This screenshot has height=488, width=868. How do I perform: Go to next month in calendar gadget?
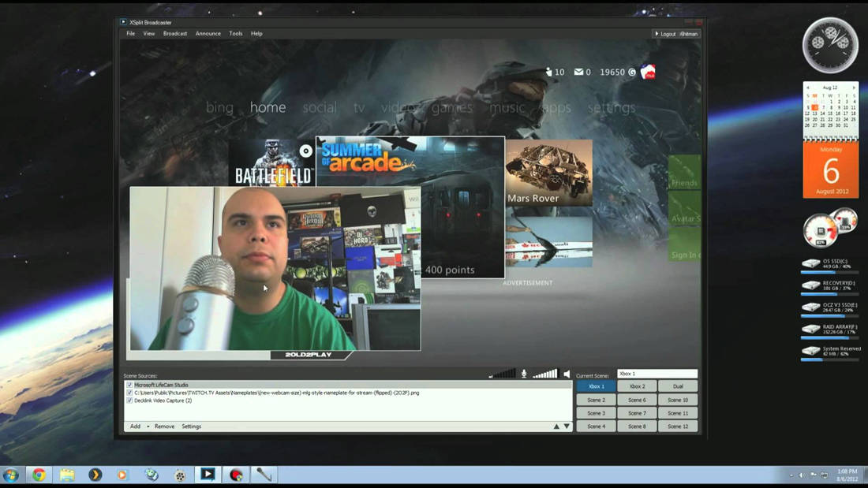[x=854, y=88]
